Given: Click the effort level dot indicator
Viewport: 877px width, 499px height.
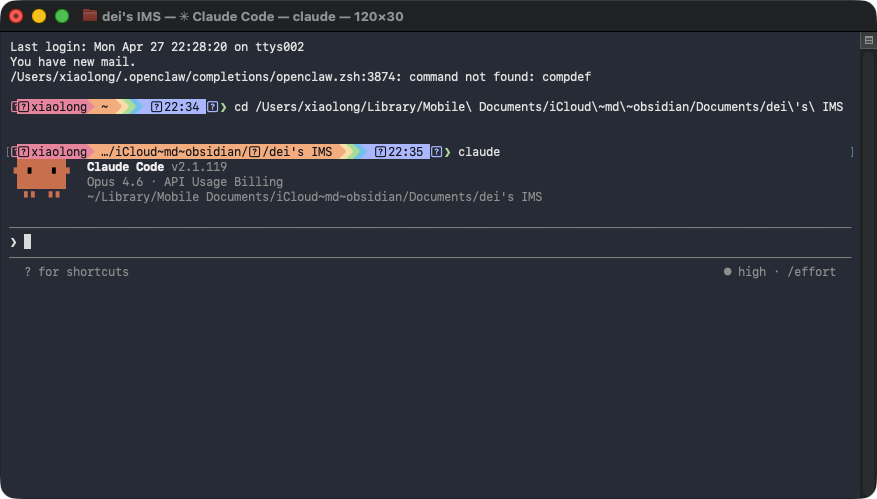Looking at the screenshot, I should coord(728,272).
